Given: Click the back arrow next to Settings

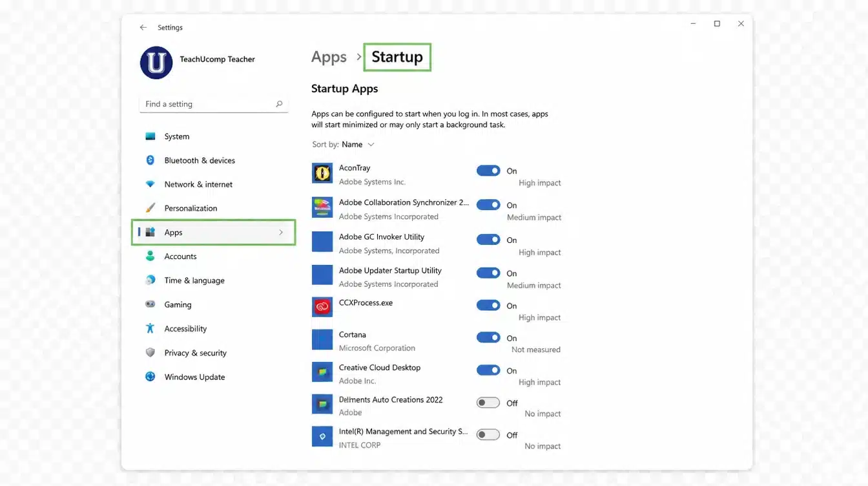Looking at the screenshot, I should pos(143,28).
